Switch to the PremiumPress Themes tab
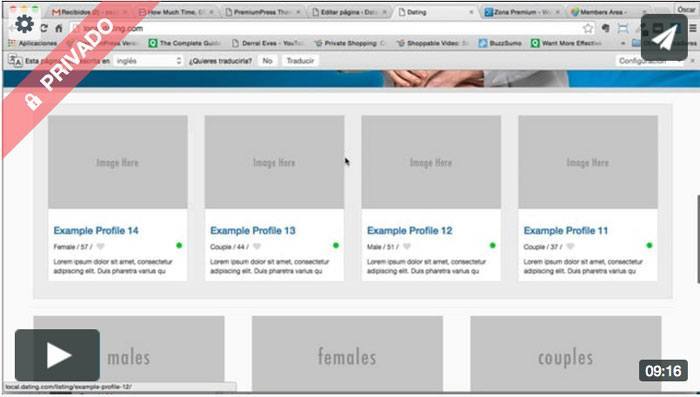 tap(262, 12)
